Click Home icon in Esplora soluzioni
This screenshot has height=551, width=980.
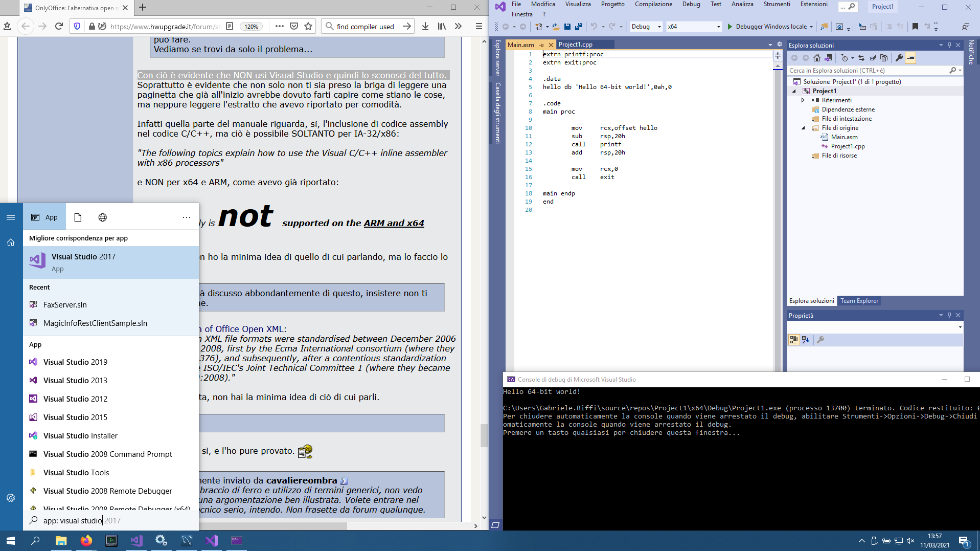click(x=817, y=58)
